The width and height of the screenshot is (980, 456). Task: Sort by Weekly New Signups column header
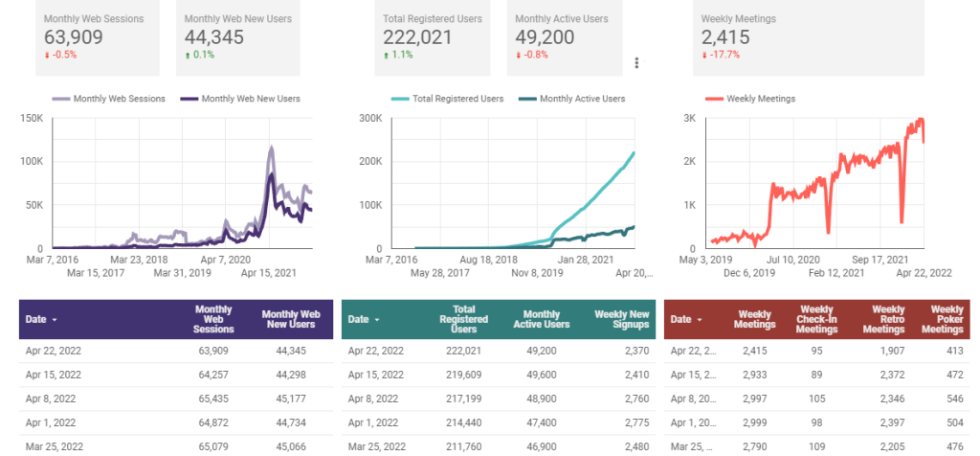tap(622, 319)
